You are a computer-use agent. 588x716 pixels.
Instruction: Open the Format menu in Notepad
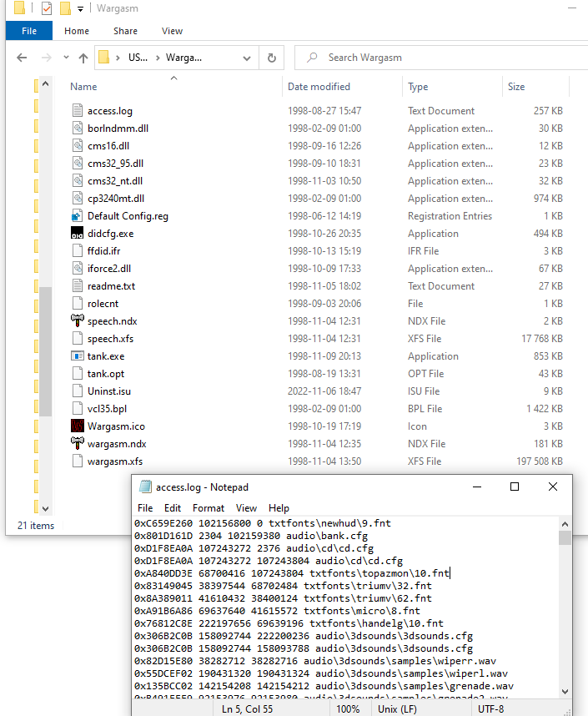tap(209, 508)
